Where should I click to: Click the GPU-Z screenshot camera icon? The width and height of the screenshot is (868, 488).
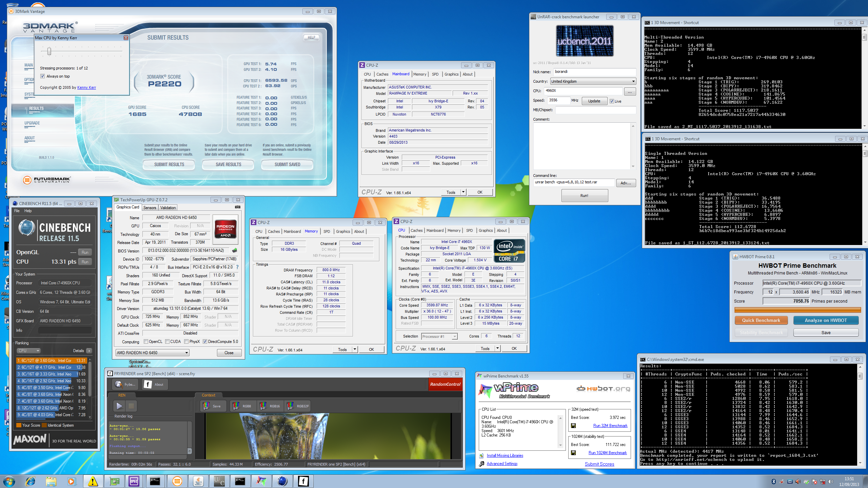click(238, 207)
